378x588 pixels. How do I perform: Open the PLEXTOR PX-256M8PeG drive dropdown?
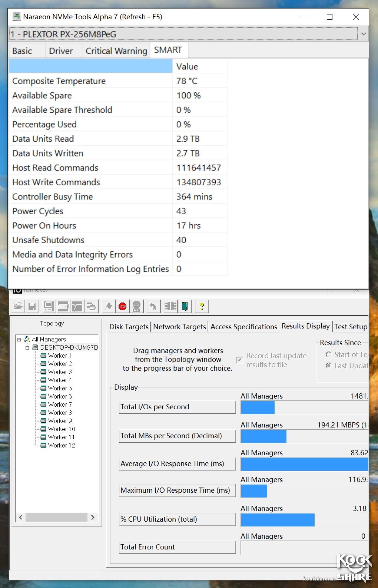pyautogui.click(x=363, y=34)
